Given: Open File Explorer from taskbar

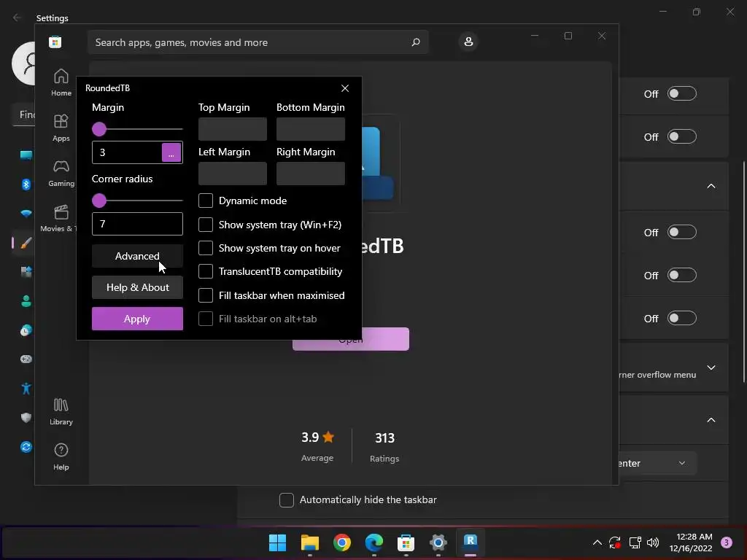Looking at the screenshot, I should tap(309, 542).
